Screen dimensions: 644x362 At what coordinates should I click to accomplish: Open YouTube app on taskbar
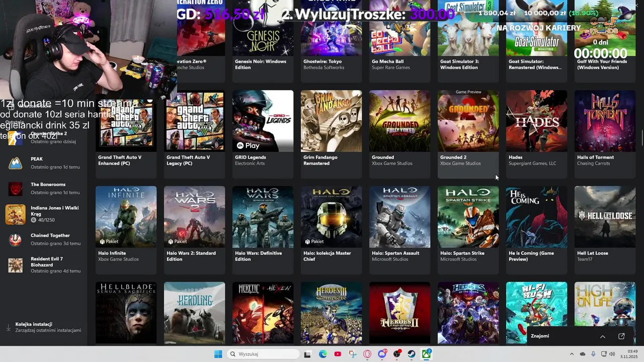click(x=338, y=354)
